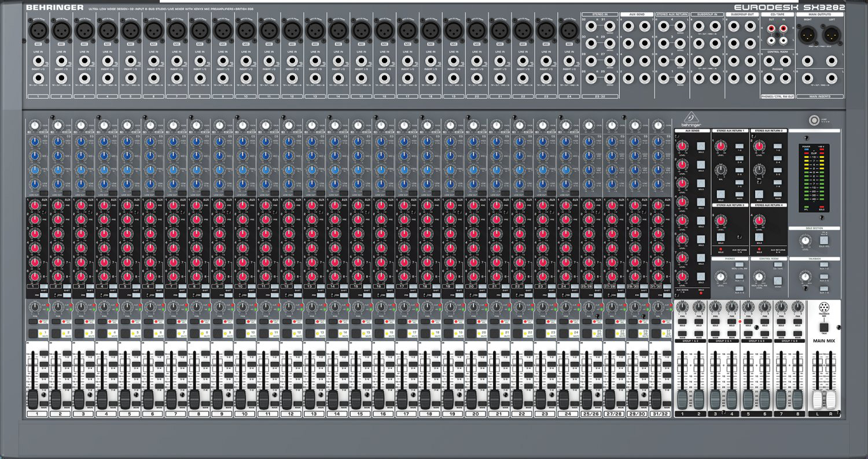Toggle the SOLO/PFL mode button in SOLO SECTION
This screenshot has height=459, width=868.
click(x=824, y=240)
